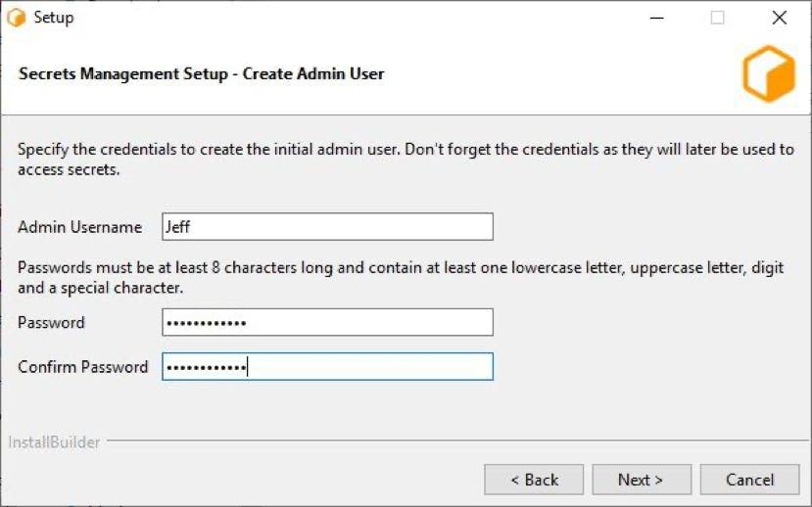This screenshot has width=812, height=507.
Task: Click the Password field label
Action: 51,322
